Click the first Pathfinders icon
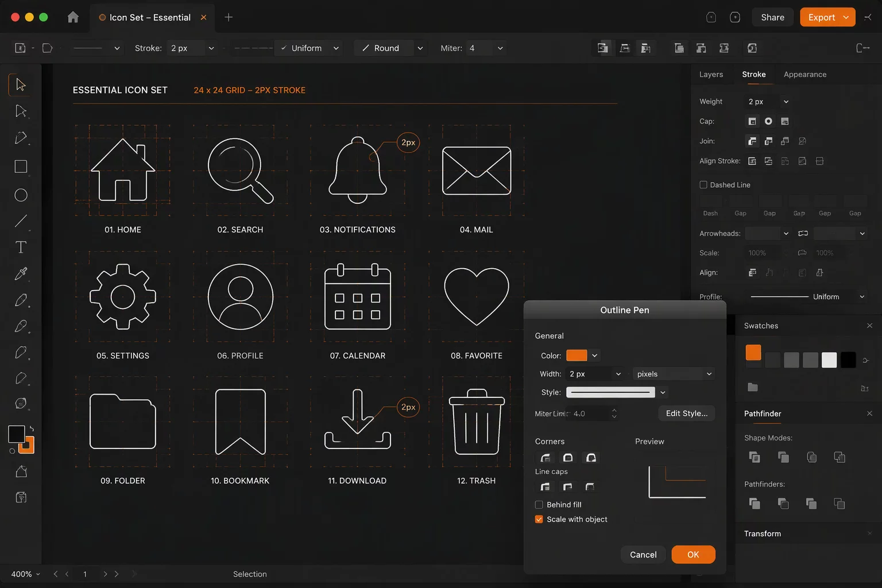Screen dimensions: 882x588 [755, 504]
